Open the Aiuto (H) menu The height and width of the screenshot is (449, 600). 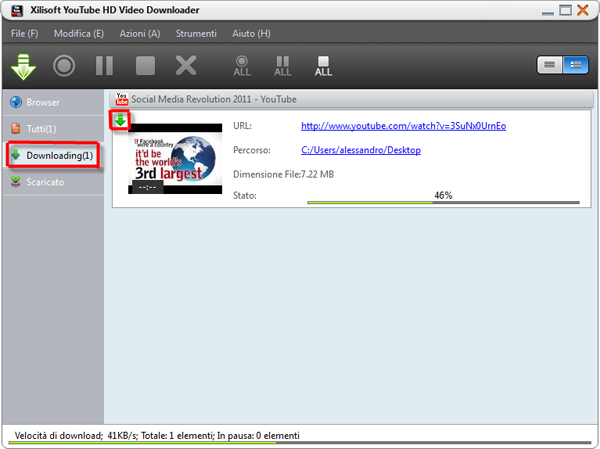click(251, 34)
